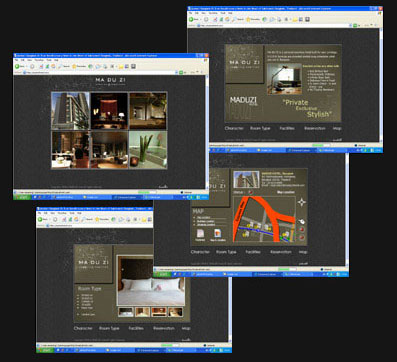Click the white compass pan icon beside the map
397x362 pixels.
[302, 202]
